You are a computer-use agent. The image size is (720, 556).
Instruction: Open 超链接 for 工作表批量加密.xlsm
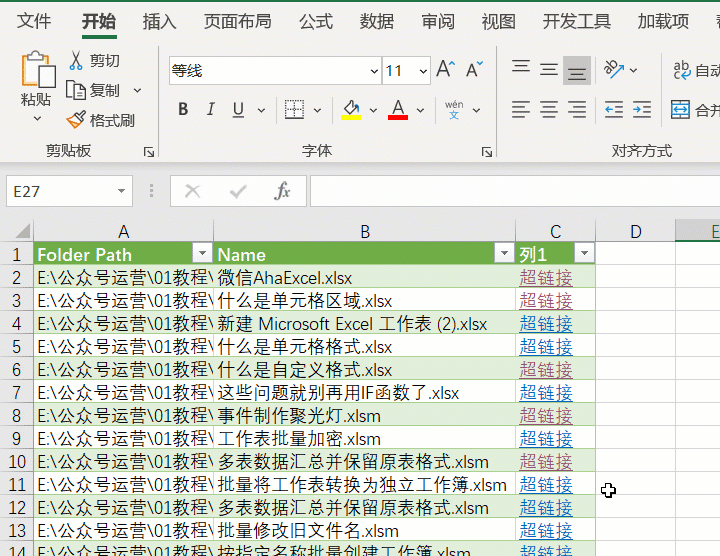[x=546, y=439]
